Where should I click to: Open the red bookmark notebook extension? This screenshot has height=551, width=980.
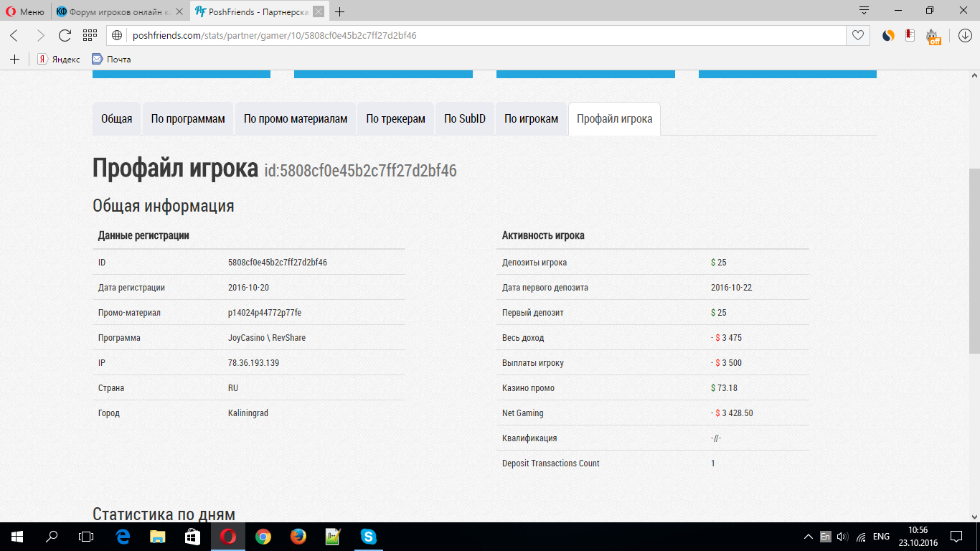click(x=910, y=35)
